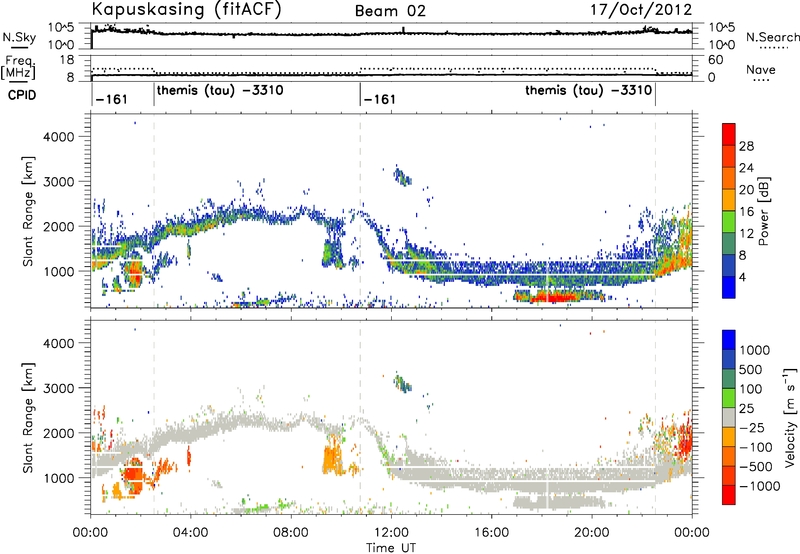Click the "-100" value on the Velocity colorbar
Screen dimensions: 800x554
pyautogui.click(x=756, y=447)
